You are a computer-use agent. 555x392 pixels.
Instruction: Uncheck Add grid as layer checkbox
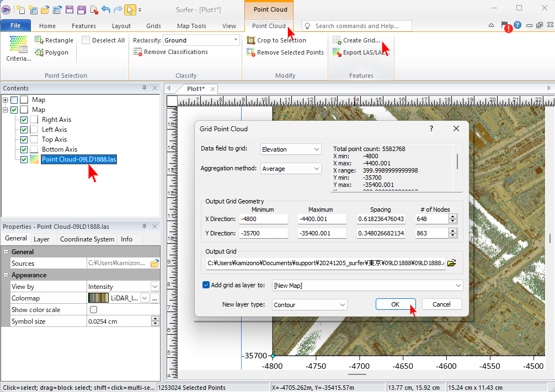206,285
